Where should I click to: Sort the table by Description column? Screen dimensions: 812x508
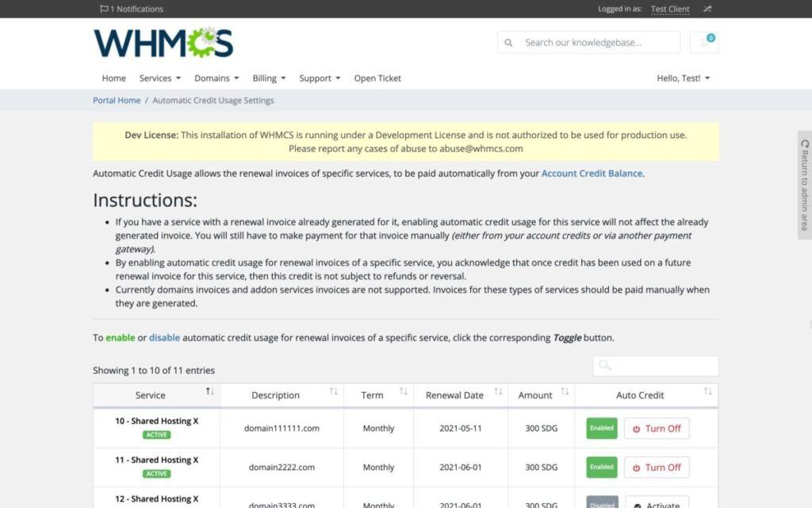coord(282,395)
